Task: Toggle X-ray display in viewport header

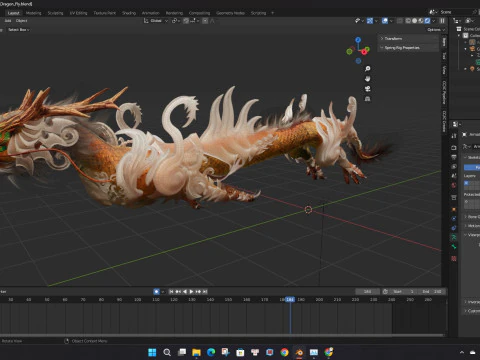Action: (399, 21)
